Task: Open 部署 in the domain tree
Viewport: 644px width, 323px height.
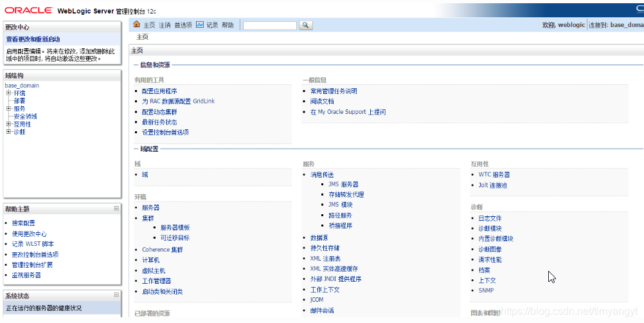Action: (19, 100)
